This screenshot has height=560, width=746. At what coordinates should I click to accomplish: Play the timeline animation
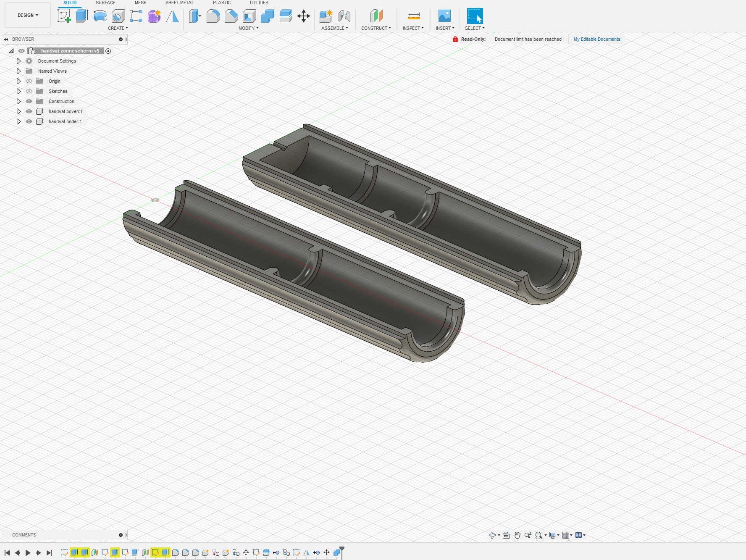[28, 553]
